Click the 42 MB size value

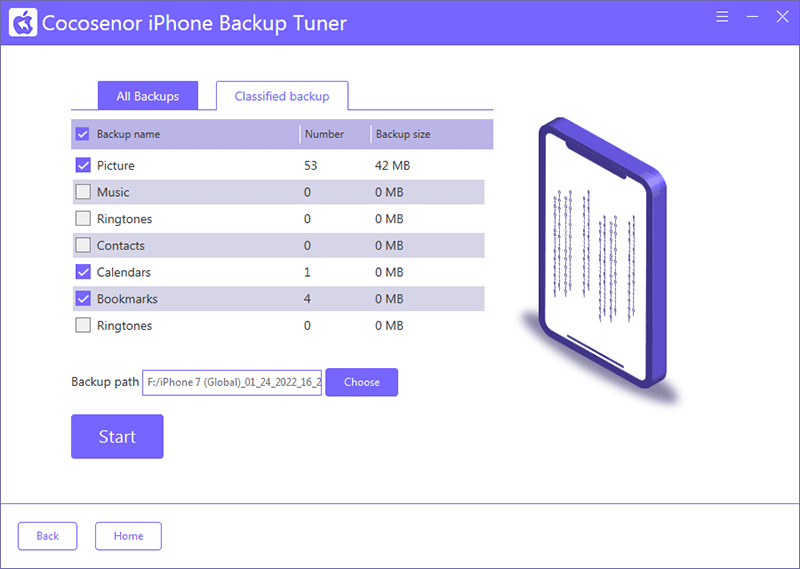(x=392, y=165)
